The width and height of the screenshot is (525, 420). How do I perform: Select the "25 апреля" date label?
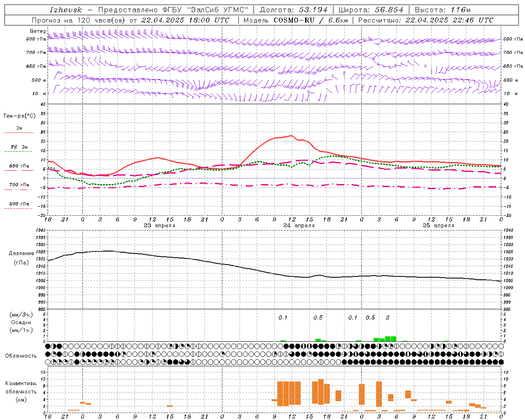pyautogui.click(x=438, y=226)
